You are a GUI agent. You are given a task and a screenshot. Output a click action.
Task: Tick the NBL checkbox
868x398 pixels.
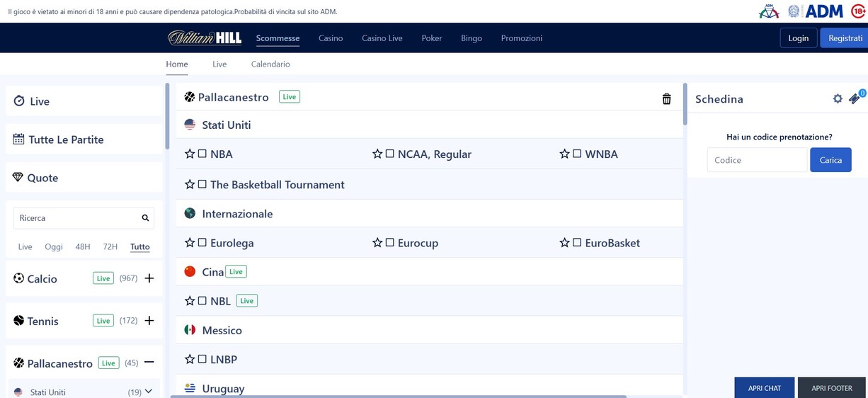tap(202, 301)
